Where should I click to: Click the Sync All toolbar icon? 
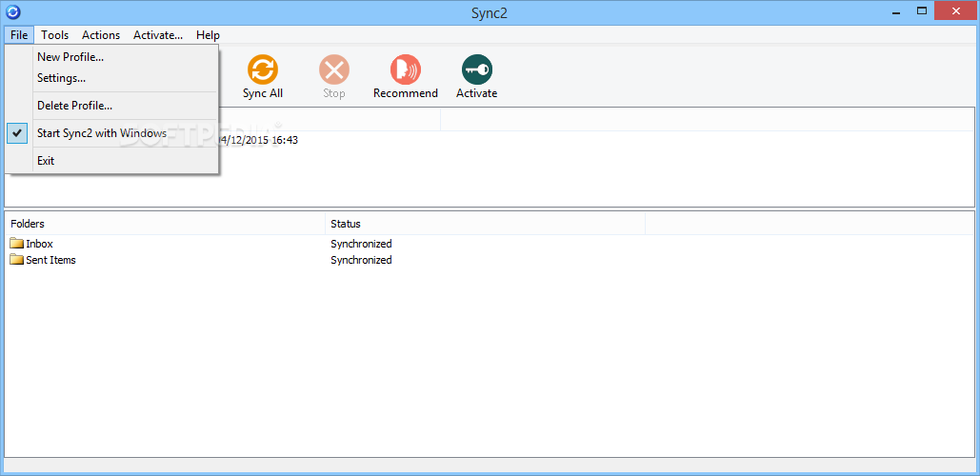pos(263,69)
